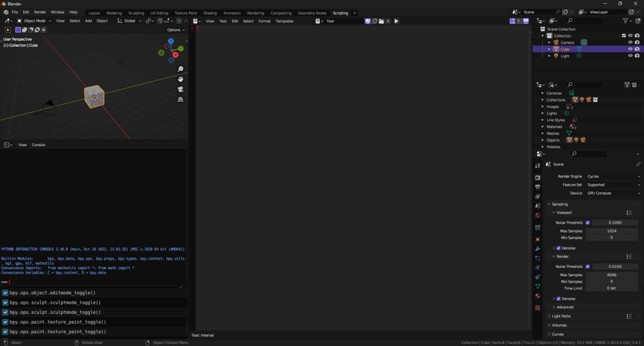Open text file with folder icon
Viewport: 644px width, 346px height.
381,21
